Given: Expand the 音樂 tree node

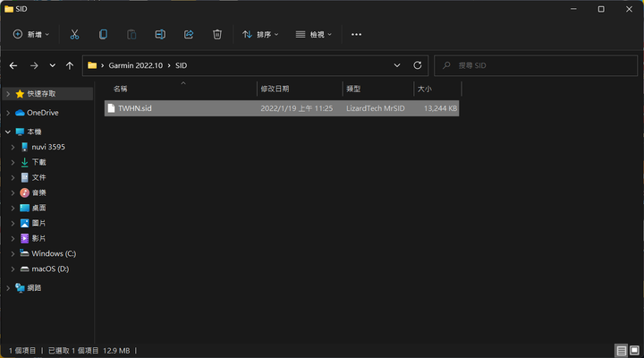Looking at the screenshot, I should [13, 192].
